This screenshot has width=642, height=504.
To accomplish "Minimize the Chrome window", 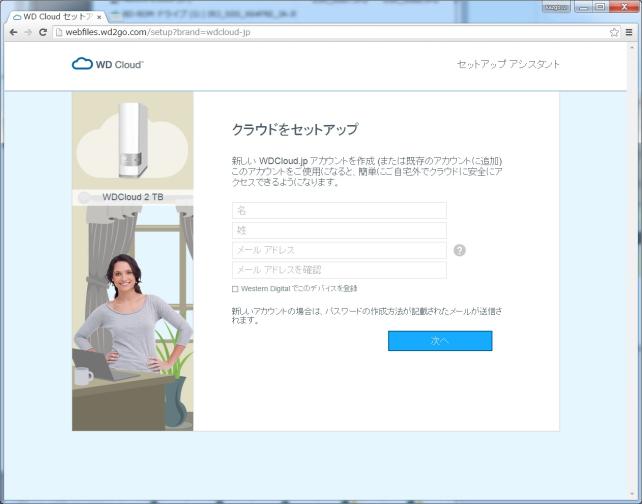I will coord(583,7).
